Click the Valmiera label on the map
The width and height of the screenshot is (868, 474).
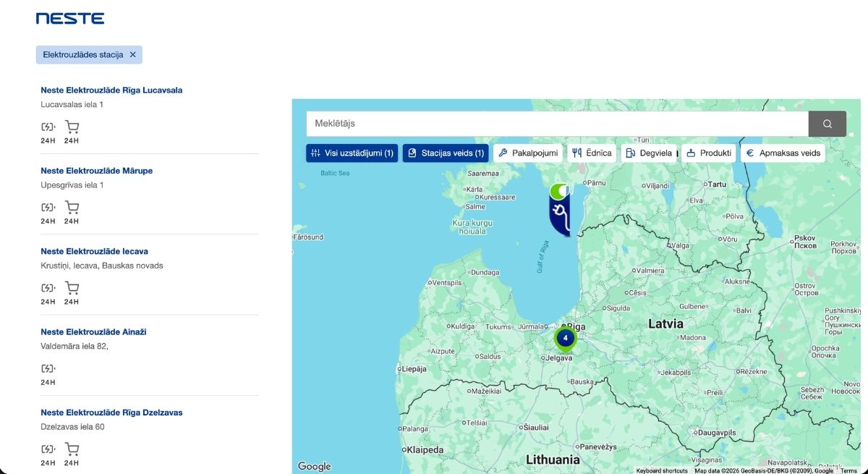(650, 271)
